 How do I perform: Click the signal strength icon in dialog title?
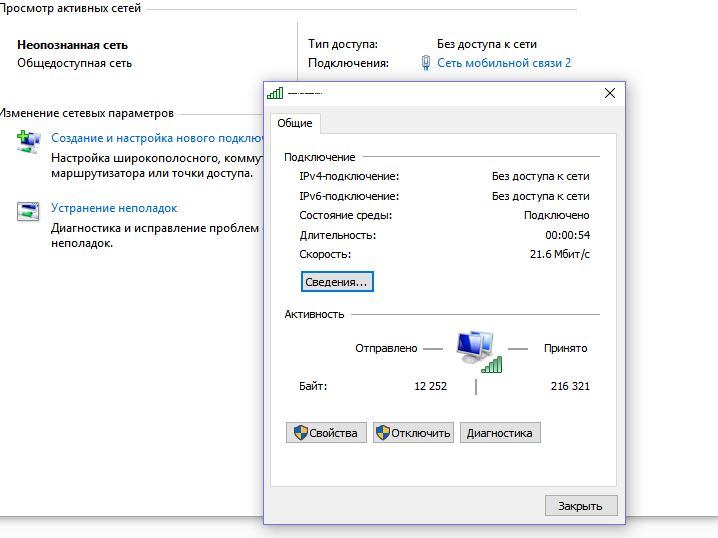click(275, 93)
